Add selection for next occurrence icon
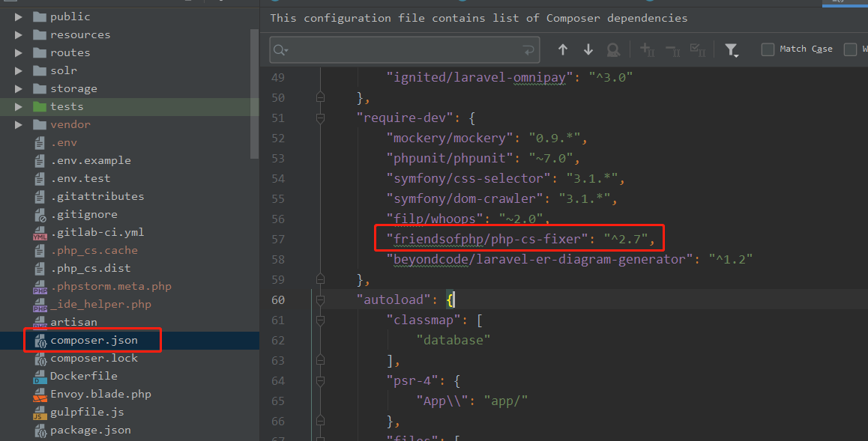 tap(647, 49)
